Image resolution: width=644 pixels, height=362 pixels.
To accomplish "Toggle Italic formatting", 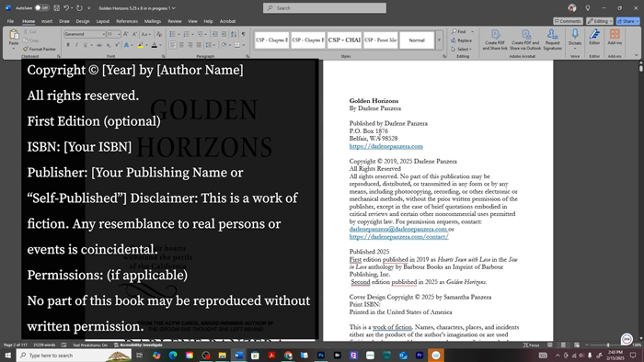I will pos(76,45).
